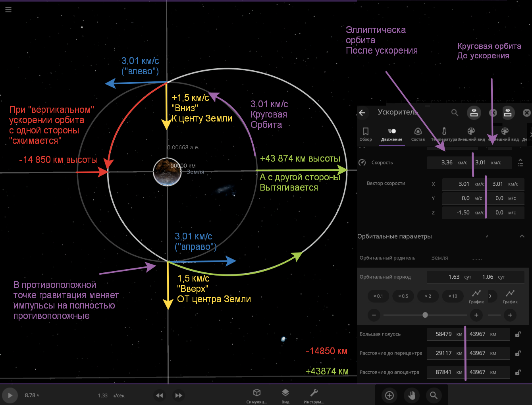Click the time step 1.33 ч/сек value
532x405 pixels.
(x=111, y=395)
